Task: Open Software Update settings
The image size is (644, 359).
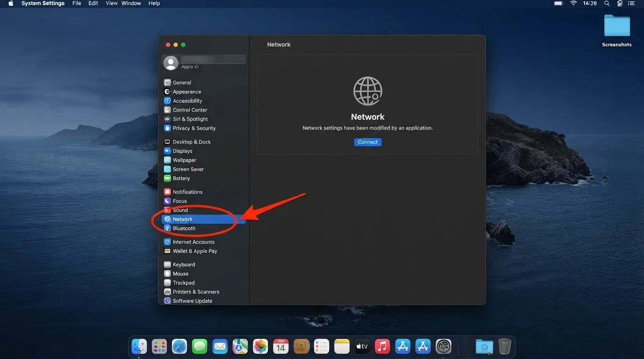Action: [204, 301]
